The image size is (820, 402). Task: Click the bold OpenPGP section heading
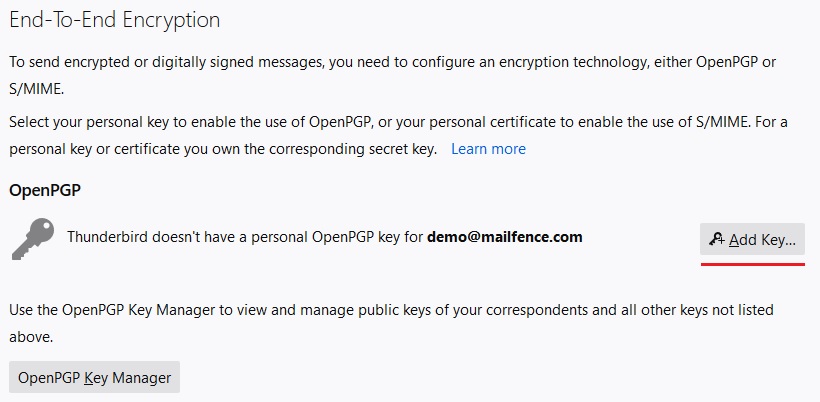pyautogui.click(x=45, y=190)
